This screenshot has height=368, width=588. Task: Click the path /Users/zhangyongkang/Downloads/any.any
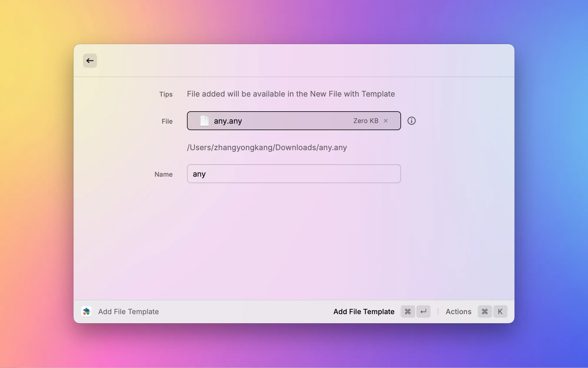(267, 147)
